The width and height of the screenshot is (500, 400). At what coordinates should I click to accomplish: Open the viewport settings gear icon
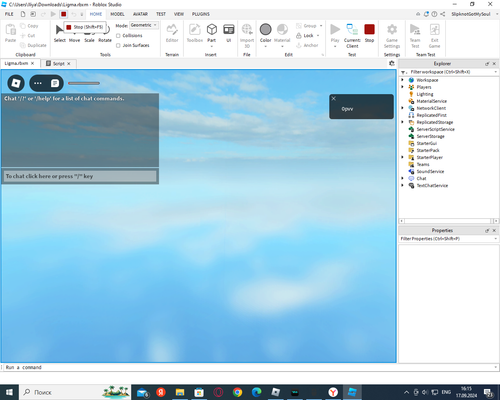click(x=392, y=63)
